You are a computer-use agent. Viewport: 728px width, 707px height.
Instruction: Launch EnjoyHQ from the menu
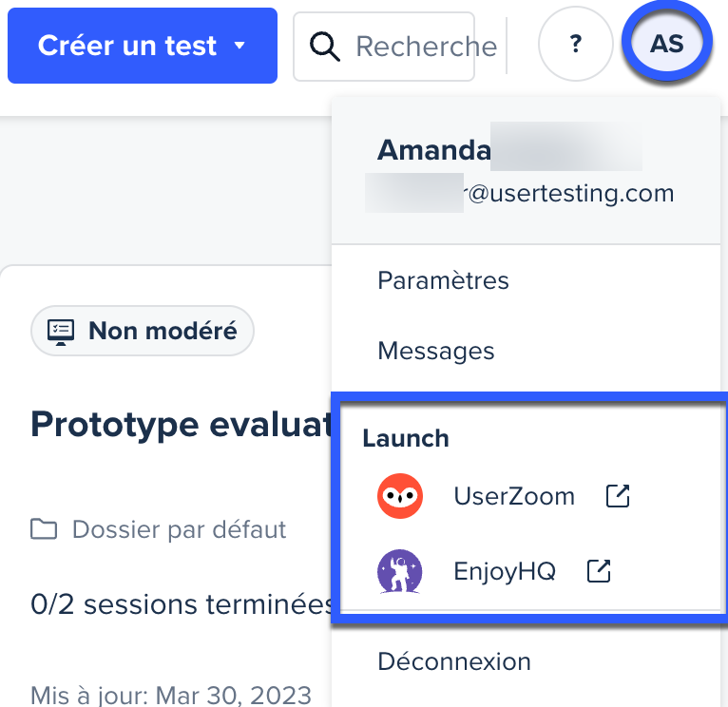coord(505,571)
